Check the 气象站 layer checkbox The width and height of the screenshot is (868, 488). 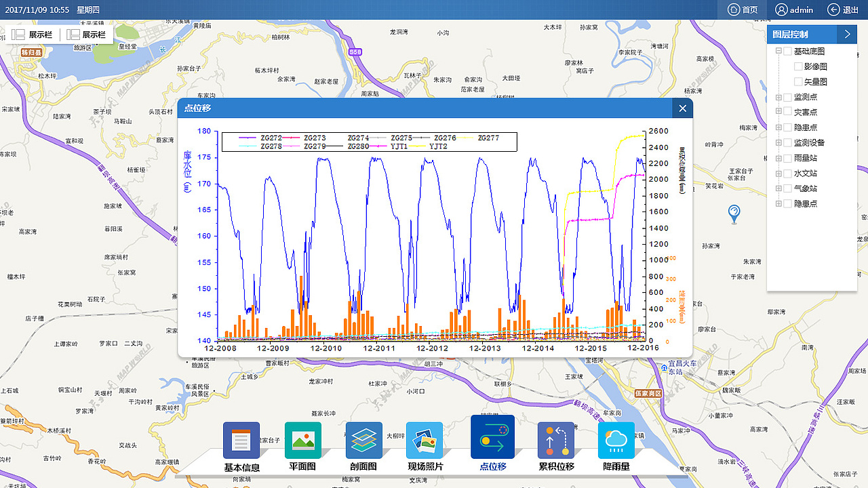pos(788,188)
